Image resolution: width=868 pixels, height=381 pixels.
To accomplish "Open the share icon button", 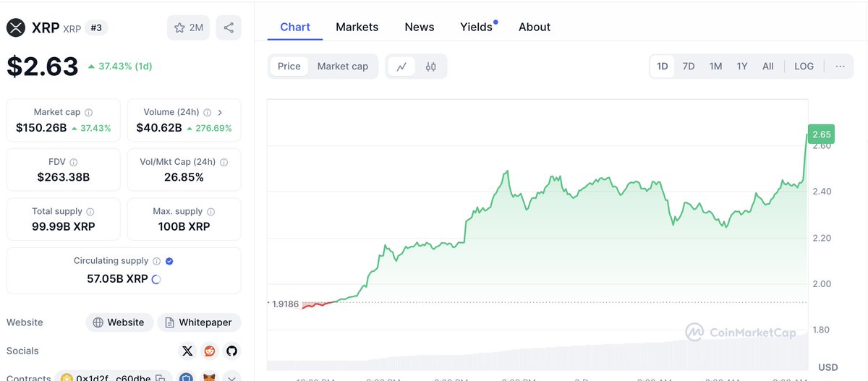I will [x=229, y=28].
